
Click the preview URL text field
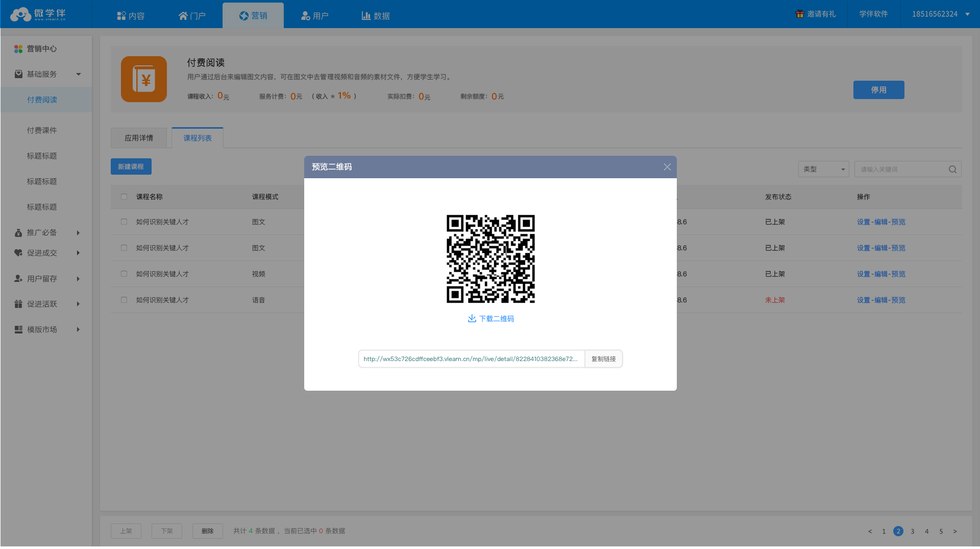click(x=471, y=359)
